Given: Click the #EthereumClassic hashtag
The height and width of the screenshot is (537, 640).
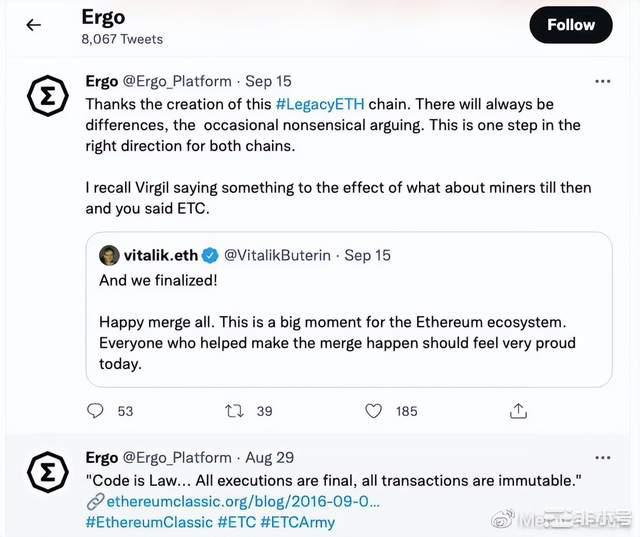Looking at the screenshot, I should pos(149,522).
